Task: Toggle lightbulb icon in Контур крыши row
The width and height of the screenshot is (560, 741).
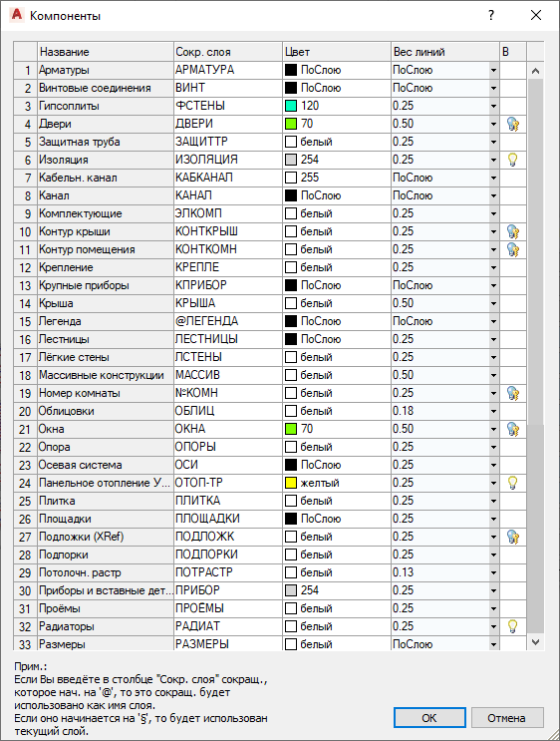Action: tap(513, 231)
